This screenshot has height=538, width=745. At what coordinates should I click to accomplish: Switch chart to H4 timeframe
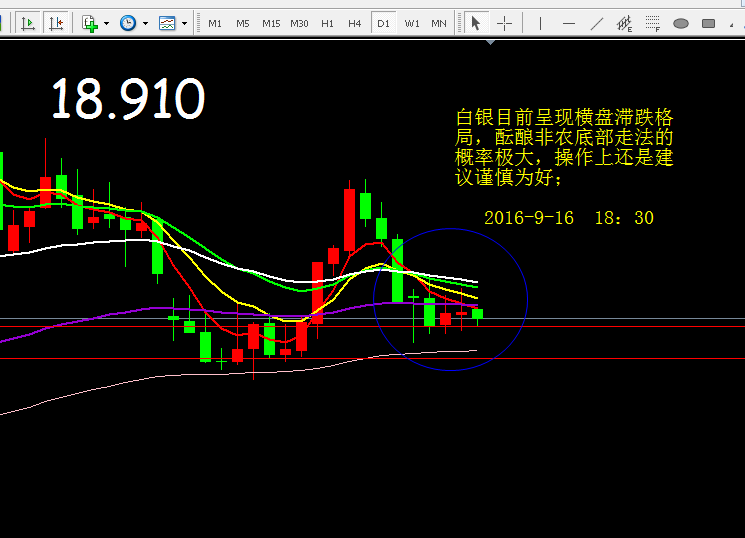[x=354, y=23]
